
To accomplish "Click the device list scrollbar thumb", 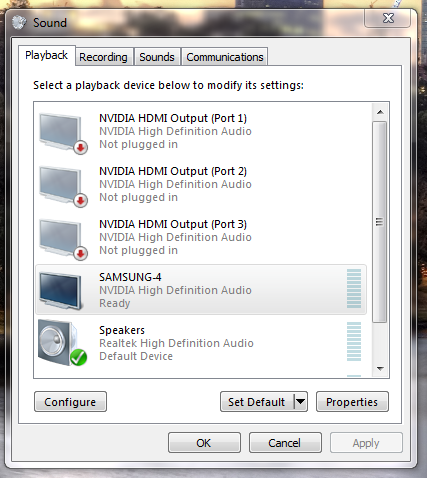I will click(380, 222).
